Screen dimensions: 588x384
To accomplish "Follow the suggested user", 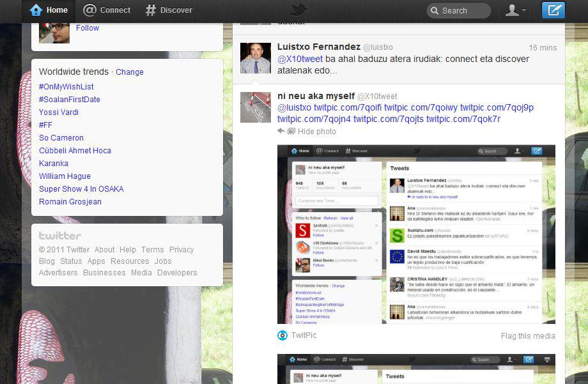I will [88, 28].
